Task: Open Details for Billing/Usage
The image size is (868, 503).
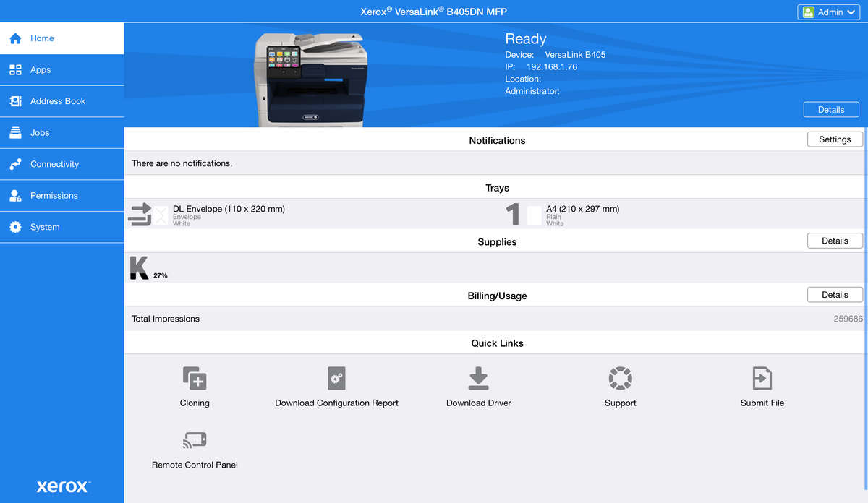Action: [x=835, y=294]
